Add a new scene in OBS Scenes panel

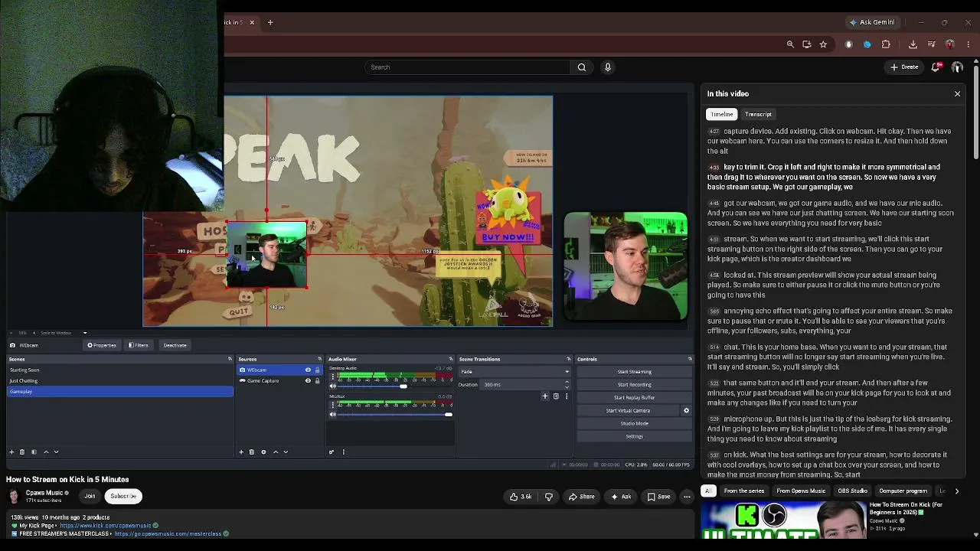(x=11, y=452)
